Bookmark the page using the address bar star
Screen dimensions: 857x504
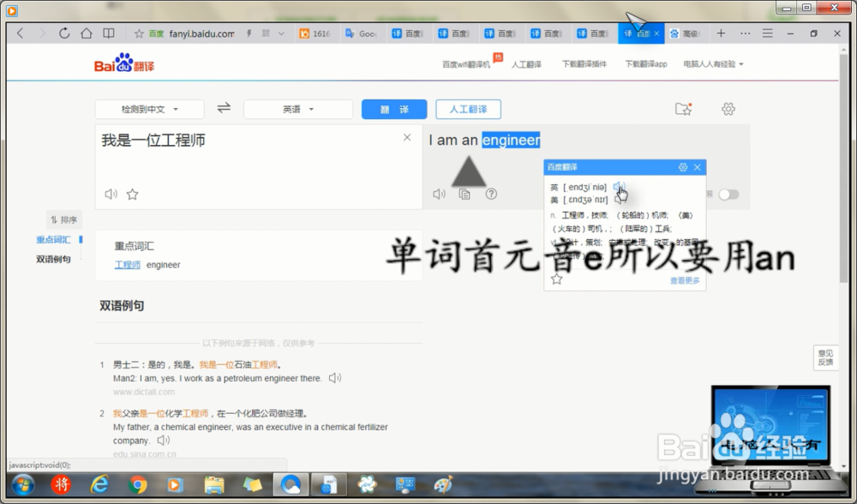(x=139, y=34)
